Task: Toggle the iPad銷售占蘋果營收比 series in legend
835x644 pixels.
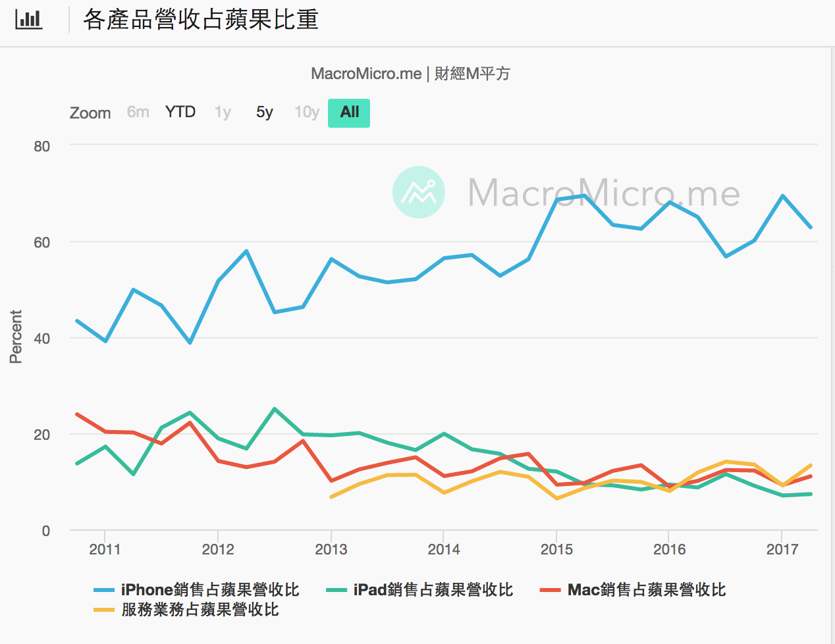Action: coord(419,589)
